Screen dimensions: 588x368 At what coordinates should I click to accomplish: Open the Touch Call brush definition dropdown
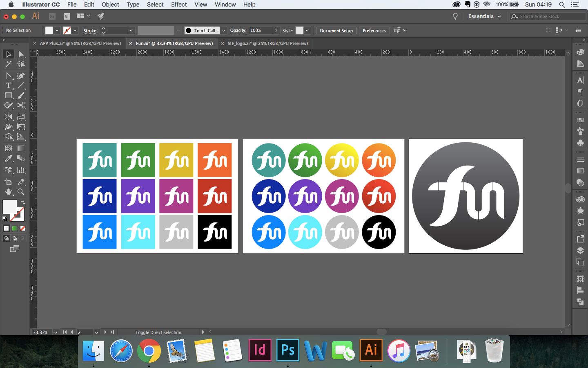pyautogui.click(x=223, y=31)
